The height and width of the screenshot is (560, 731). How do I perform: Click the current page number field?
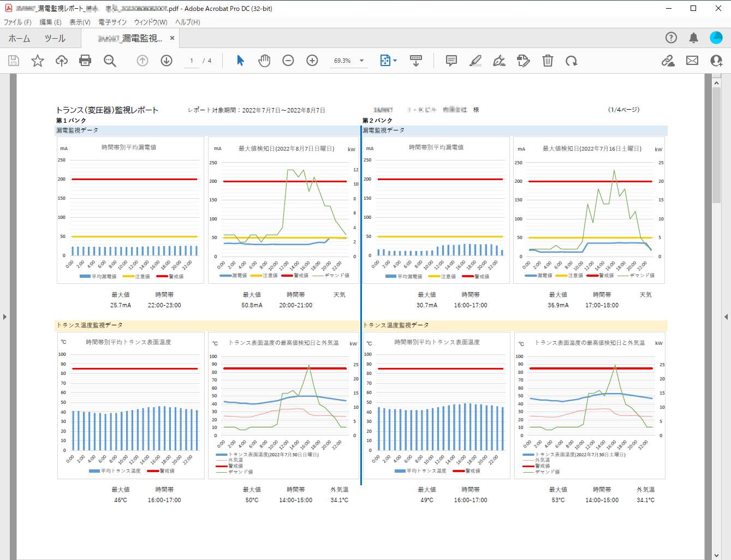(x=192, y=61)
